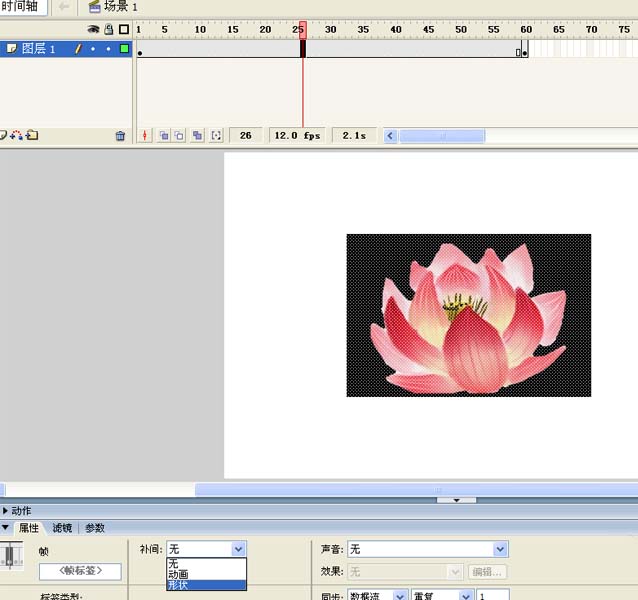Viewport: 638px width, 600px height.
Task: Switch to the 参数 tab
Action: point(94,528)
